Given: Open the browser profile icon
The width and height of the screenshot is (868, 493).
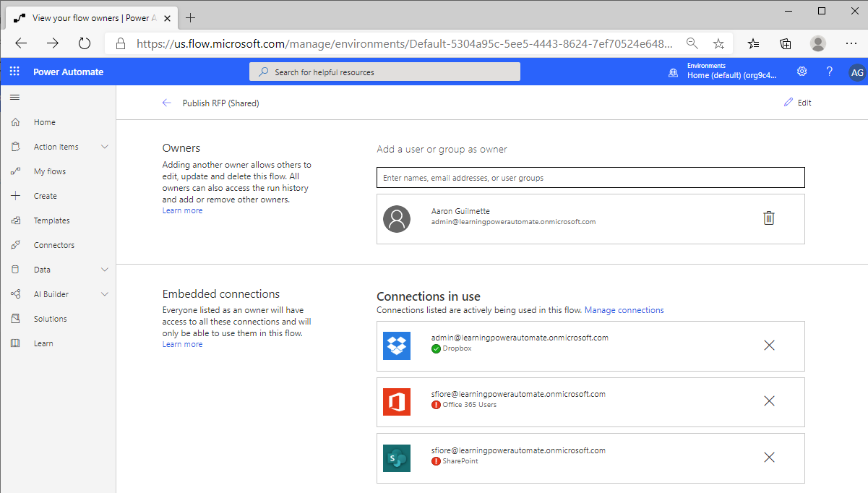Looking at the screenshot, I should 818,43.
